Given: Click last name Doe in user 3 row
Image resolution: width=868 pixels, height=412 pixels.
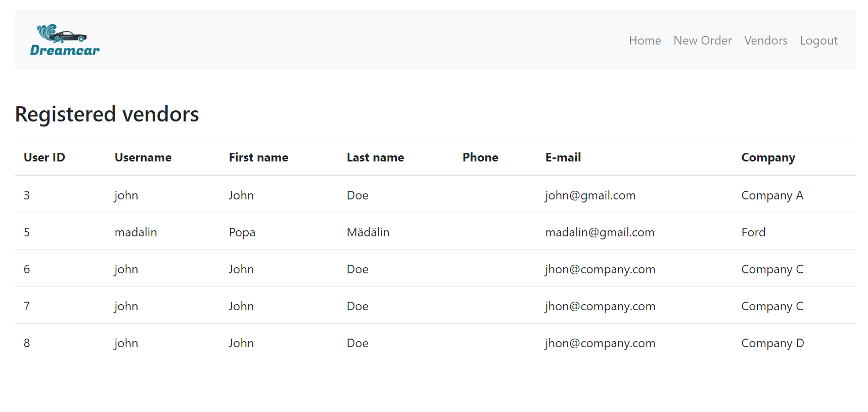Looking at the screenshot, I should [357, 195].
